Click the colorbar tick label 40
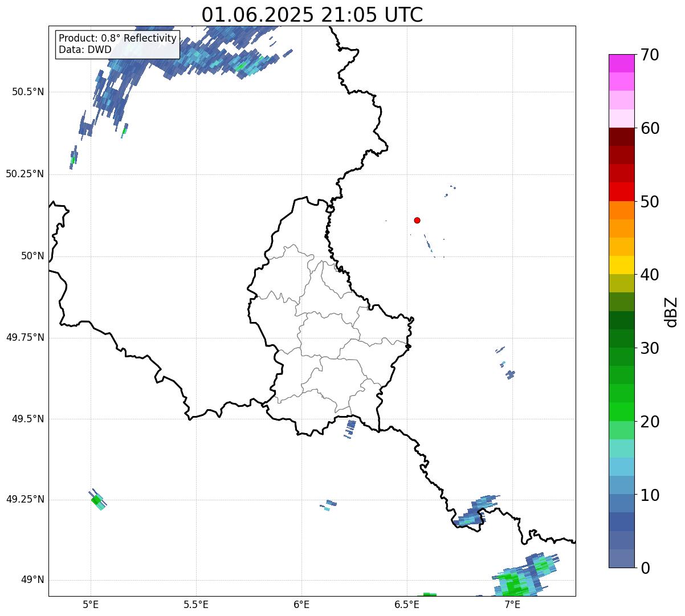Screen dimensions: 685x616 tap(650, 275)
